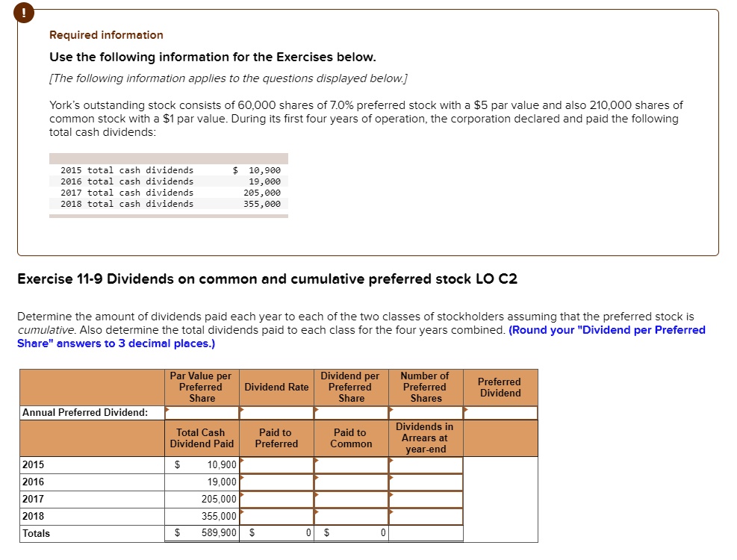Click the exclamation alert icon

coord(23,13)
